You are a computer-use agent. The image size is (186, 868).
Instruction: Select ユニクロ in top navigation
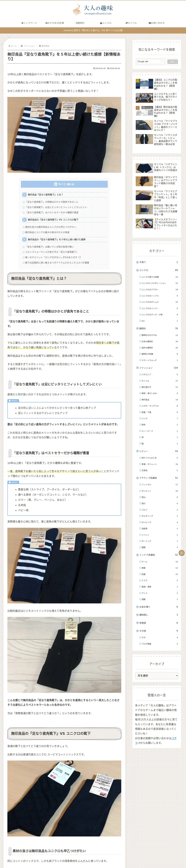tap(106, 23)
